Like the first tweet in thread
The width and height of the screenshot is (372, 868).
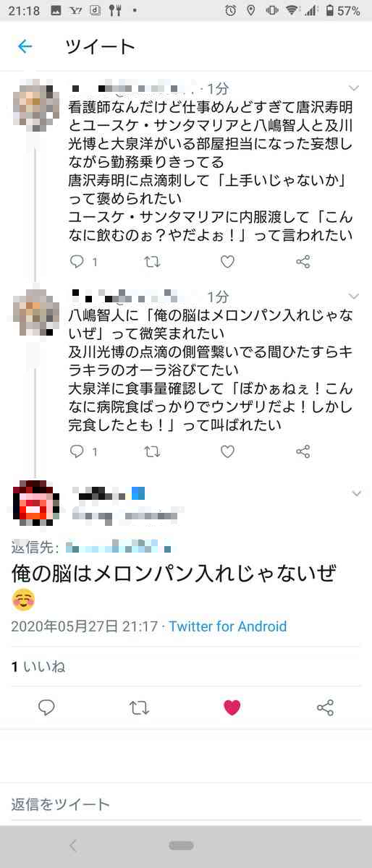click(227, 262)
